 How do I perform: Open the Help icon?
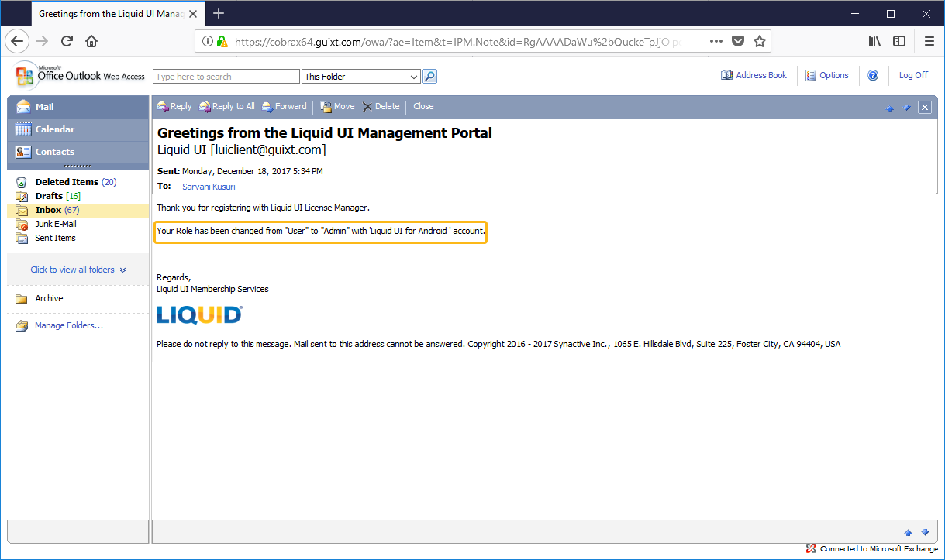click(x=873, y=76)
